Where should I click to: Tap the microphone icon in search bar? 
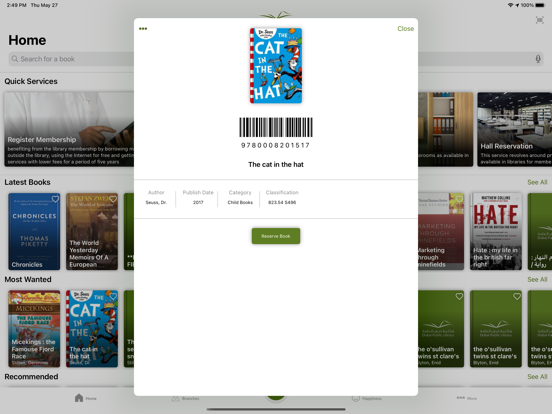click(x=538, y=59)
